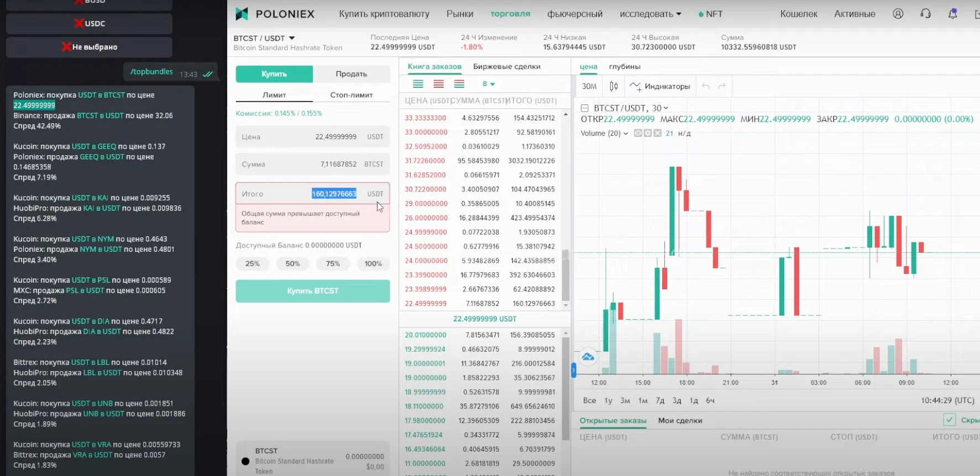
Task: Set amount to 25% of balance
Action: tap(252, 264)
